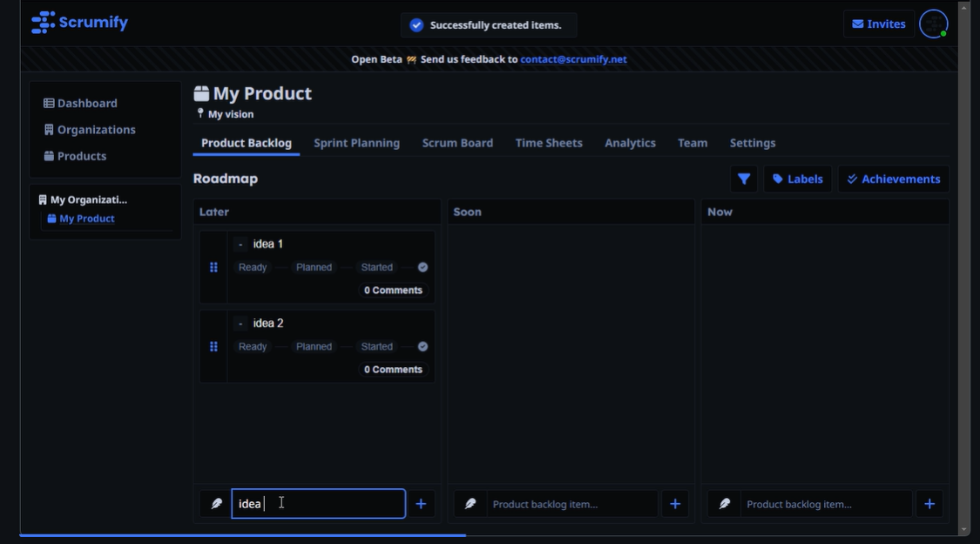Toggle the Done checkmark on idea 2's progress bar
This screenshot has height=544, width=980.
[422, 346]
